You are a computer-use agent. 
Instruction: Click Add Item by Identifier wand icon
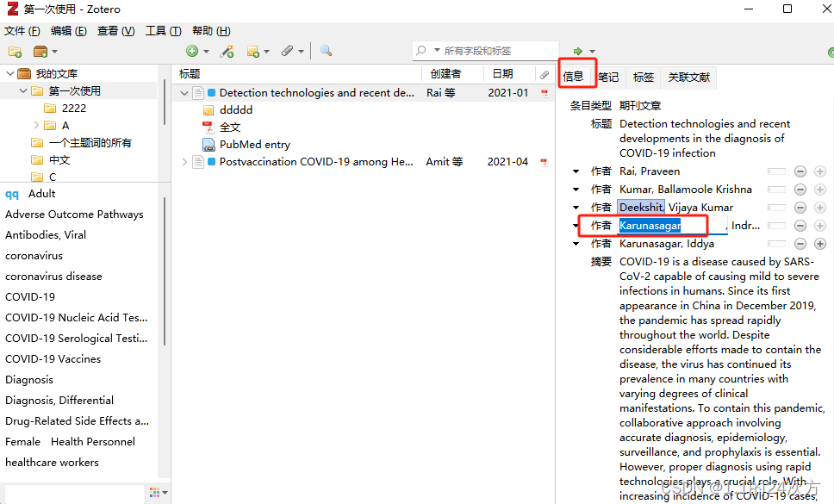tap(227, 51)
